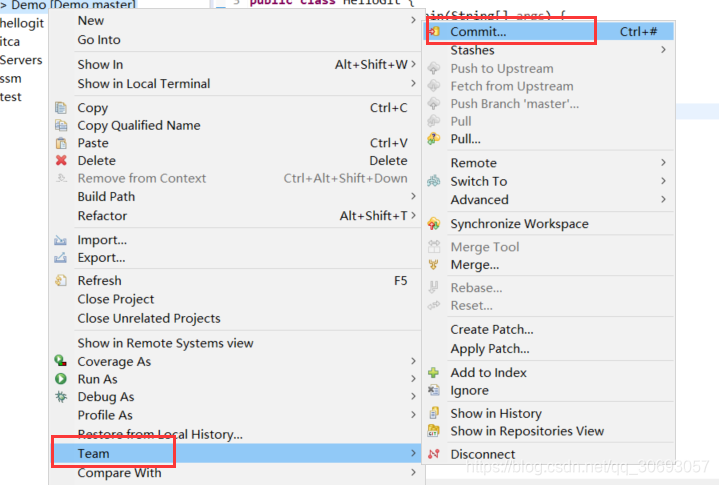Expand the Compare With submenu arrow

pyautogui.click(x=413, y=472)
